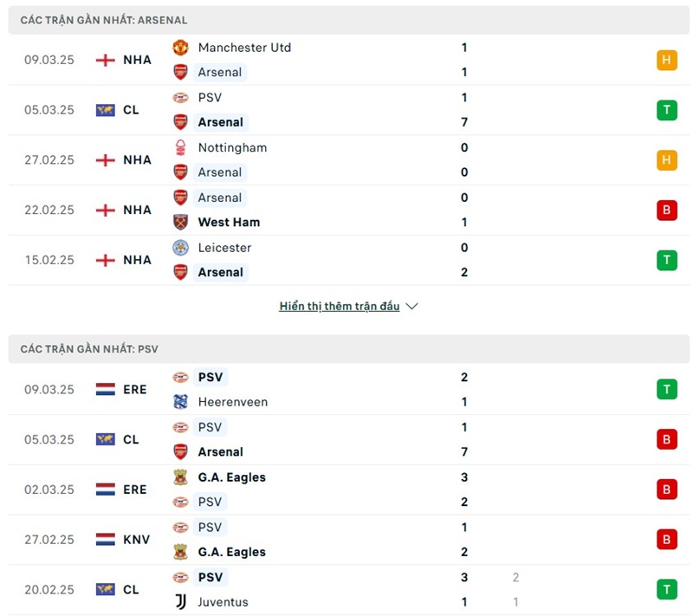Click the Nottingham Forest team crest
The height and width of the screenshot is (616, 693).
pos(180,147)
